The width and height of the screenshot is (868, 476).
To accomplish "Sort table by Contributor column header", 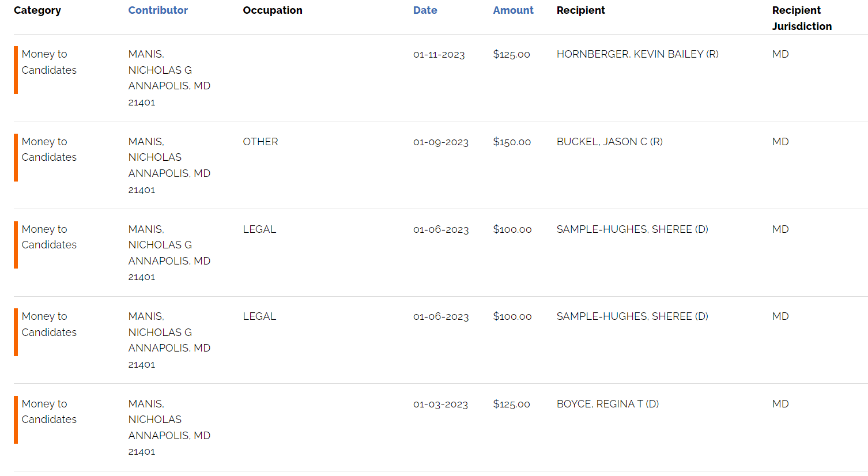I will click(x=158, y=10).
